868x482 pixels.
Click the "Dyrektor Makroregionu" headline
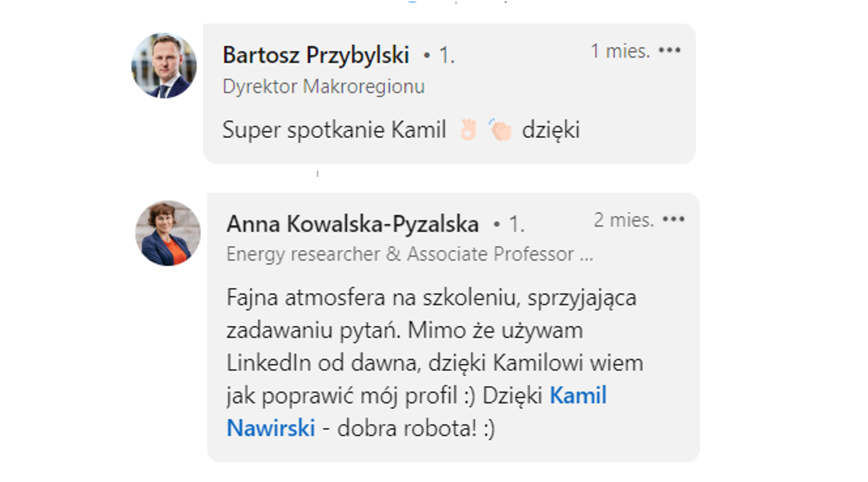(x=323, y=87)
